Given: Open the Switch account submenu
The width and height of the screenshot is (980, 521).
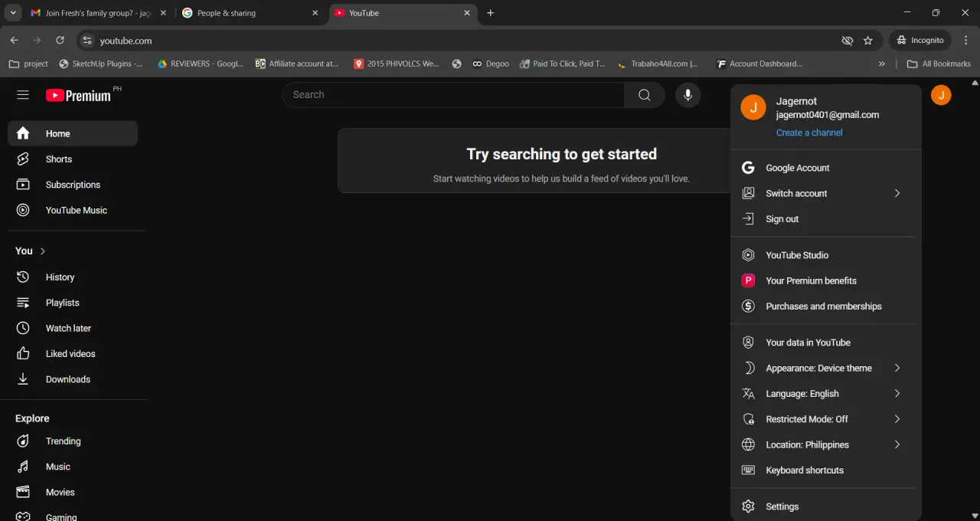Looking at the screenshot, I should point(826,193).
